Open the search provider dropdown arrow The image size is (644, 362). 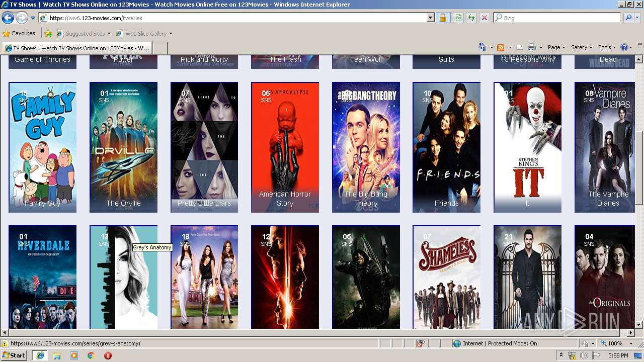click(637, 18)
